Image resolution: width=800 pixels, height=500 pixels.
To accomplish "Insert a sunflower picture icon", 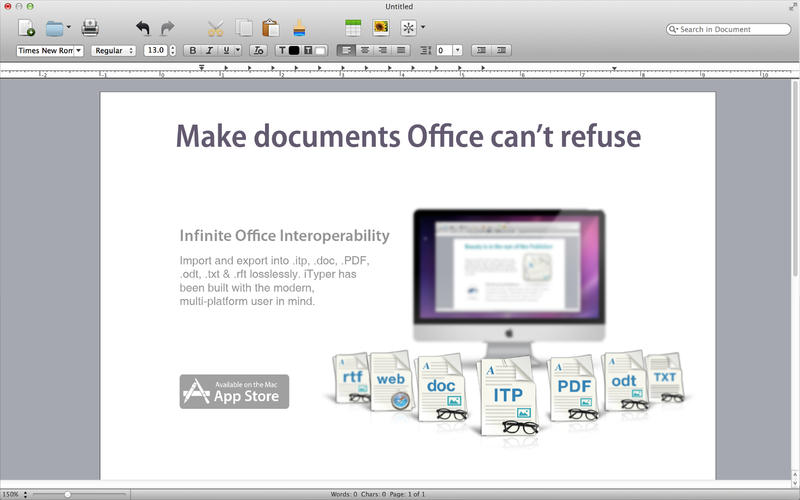I will tap(380, 28).
